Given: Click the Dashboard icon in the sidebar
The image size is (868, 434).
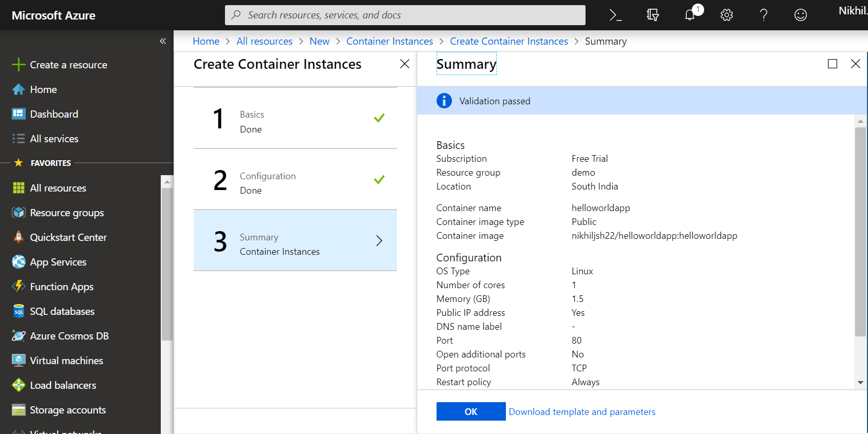Looking at the screenshot, I should [x=18, y=114].
